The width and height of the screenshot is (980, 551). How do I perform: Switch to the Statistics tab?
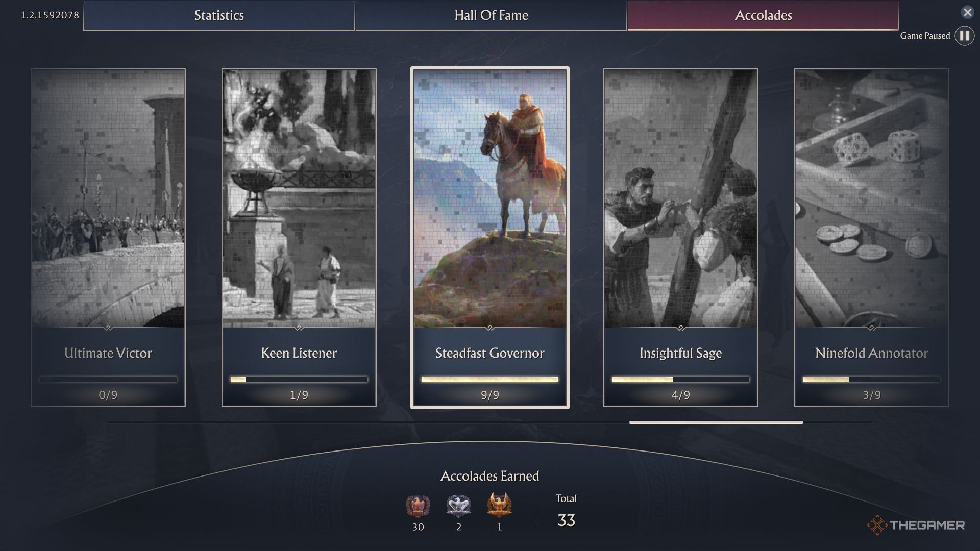[x=219, y=15]
